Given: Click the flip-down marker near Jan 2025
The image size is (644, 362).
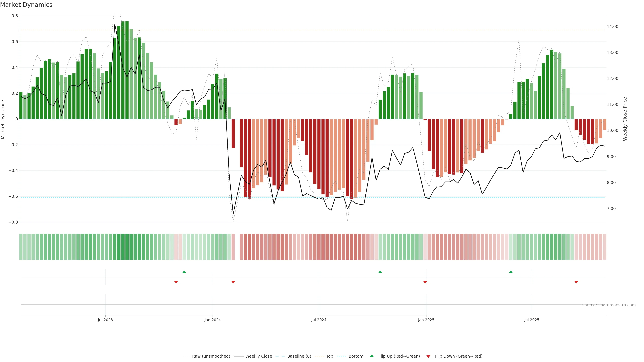Looking at the screenshot, I should pos(425,282).
